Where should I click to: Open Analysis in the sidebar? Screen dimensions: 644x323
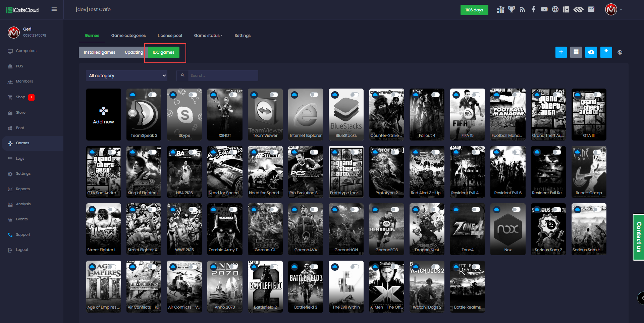[23, 204]
